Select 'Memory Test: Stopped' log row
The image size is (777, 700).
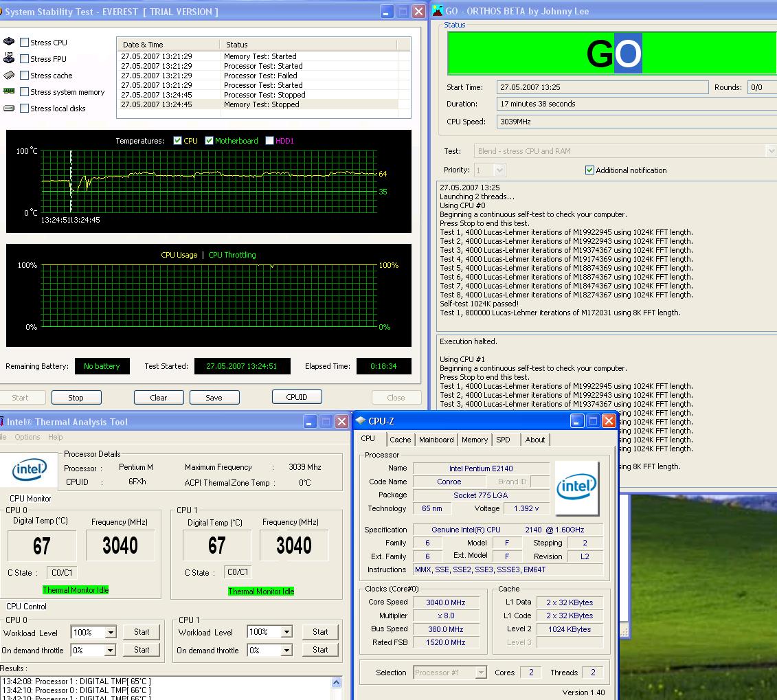pos(260,104)
